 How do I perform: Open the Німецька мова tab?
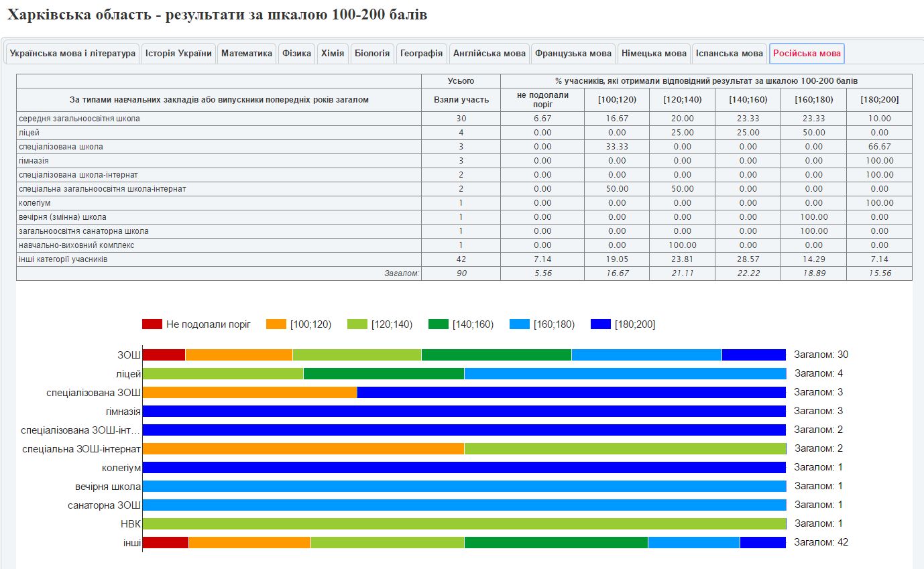click(654, 54)
